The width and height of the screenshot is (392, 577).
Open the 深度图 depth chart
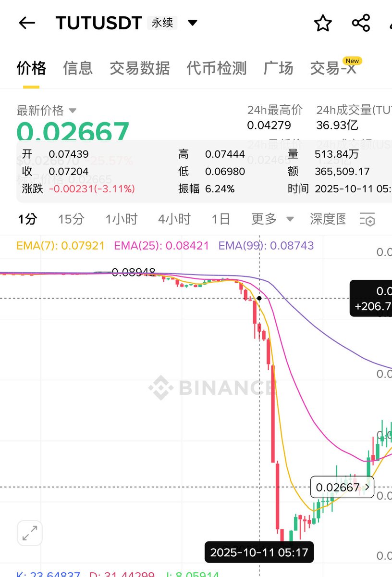[x=328, y=219]
